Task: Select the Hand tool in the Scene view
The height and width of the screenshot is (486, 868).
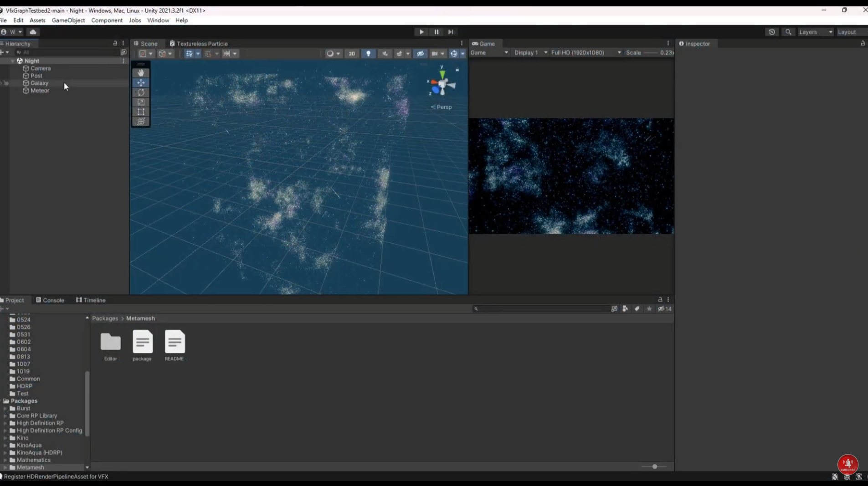Action: [141, 72]
